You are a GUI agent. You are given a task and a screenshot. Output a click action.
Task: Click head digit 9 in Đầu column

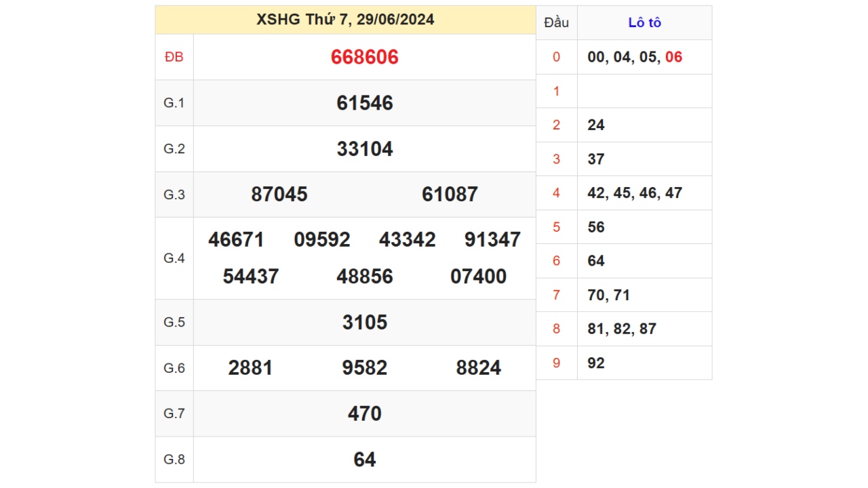pos(557,363)
